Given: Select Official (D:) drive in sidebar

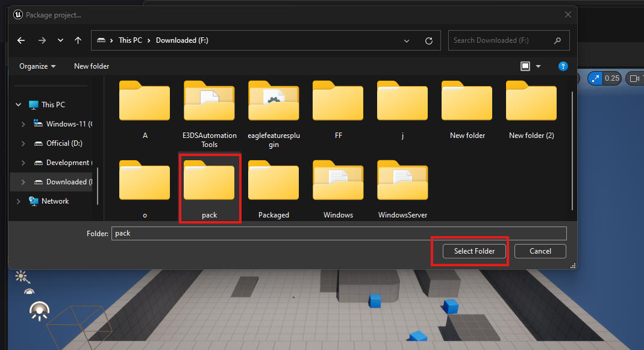Looking at the screenshot, I should [64, 143].
